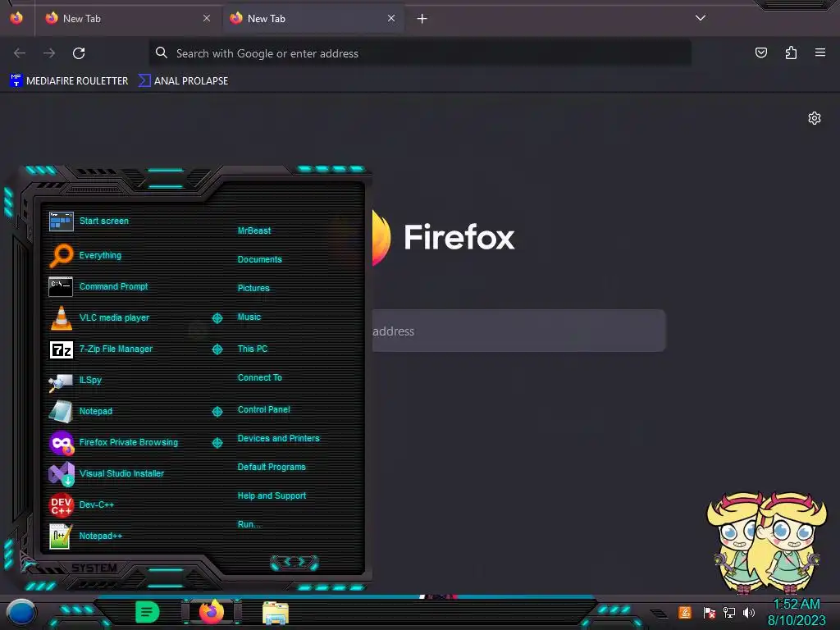Viewport: 840px width, 630px height.
Task: Click shutdown options arrows in start menu
Action: pos(294,562)
